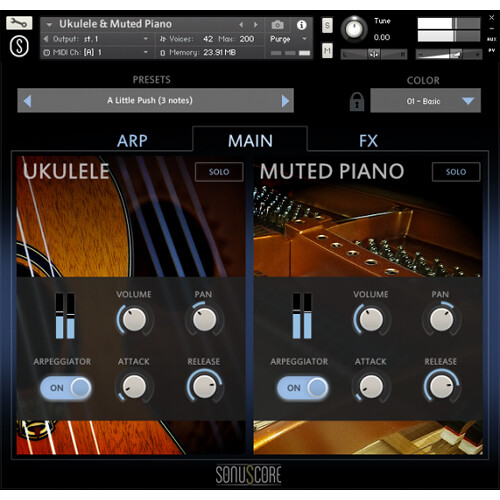Click the Ukulele SOLO button
Screen dimensions: 500x500
[219, 172]
